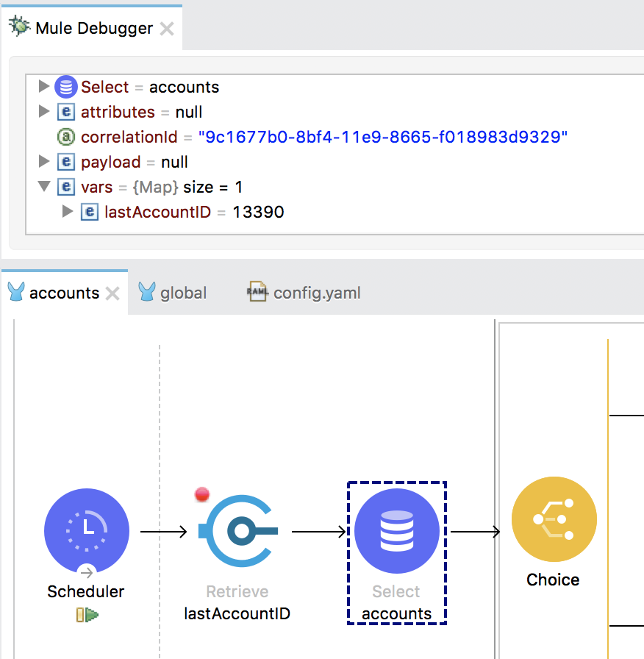Expand the payload = null row
Viewport: 644px width, 659px height.
pos(43,161)
